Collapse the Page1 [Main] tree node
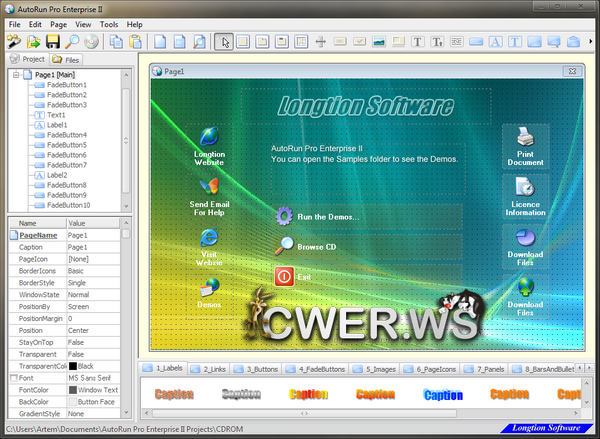 coord(16,75)
